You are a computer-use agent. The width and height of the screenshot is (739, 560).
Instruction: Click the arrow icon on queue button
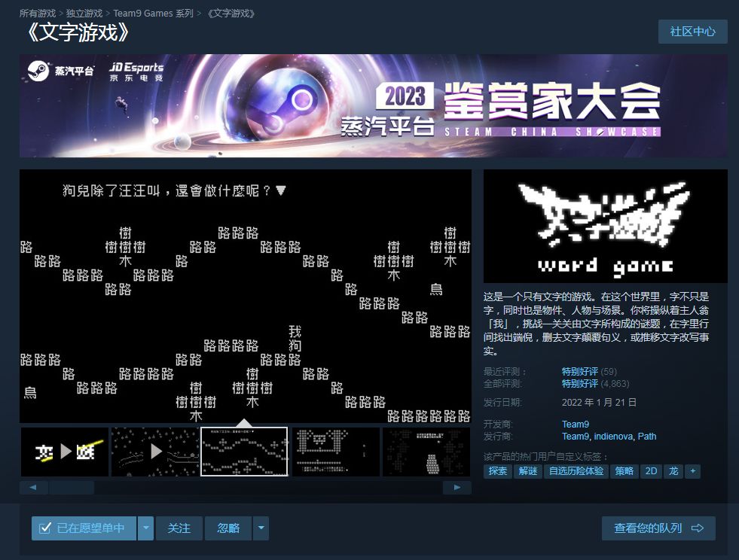point(698,528)
